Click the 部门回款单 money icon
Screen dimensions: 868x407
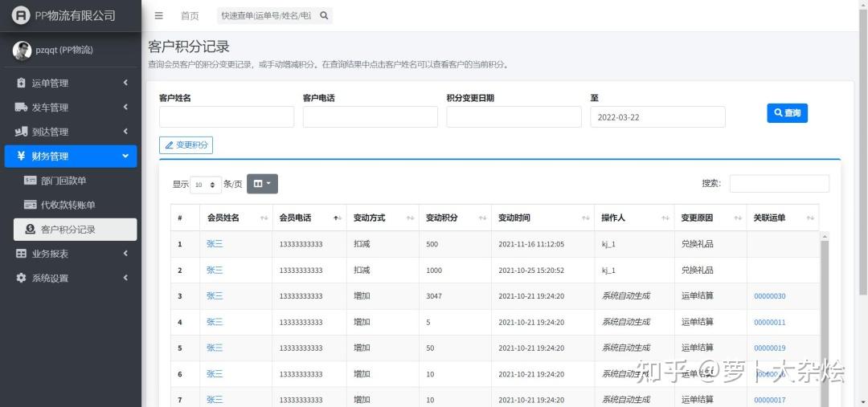[x=30, y=181]
